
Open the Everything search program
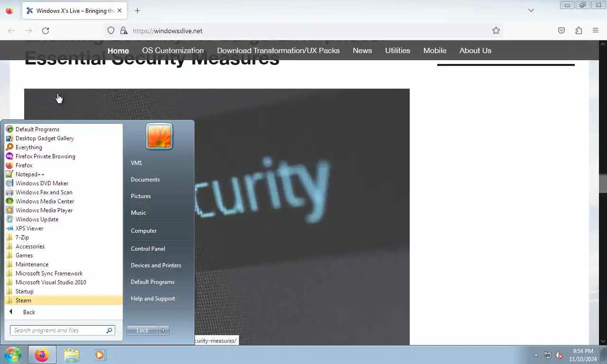pyautogui.click(x=64, y=147)
